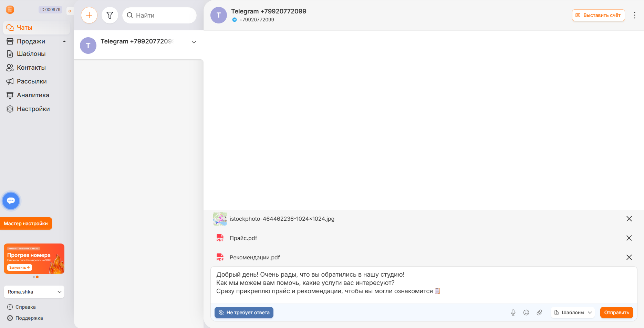644x328 pixels.
Task: Remove the Рекомендации.pdf attachment
Action: click(629, 257)
